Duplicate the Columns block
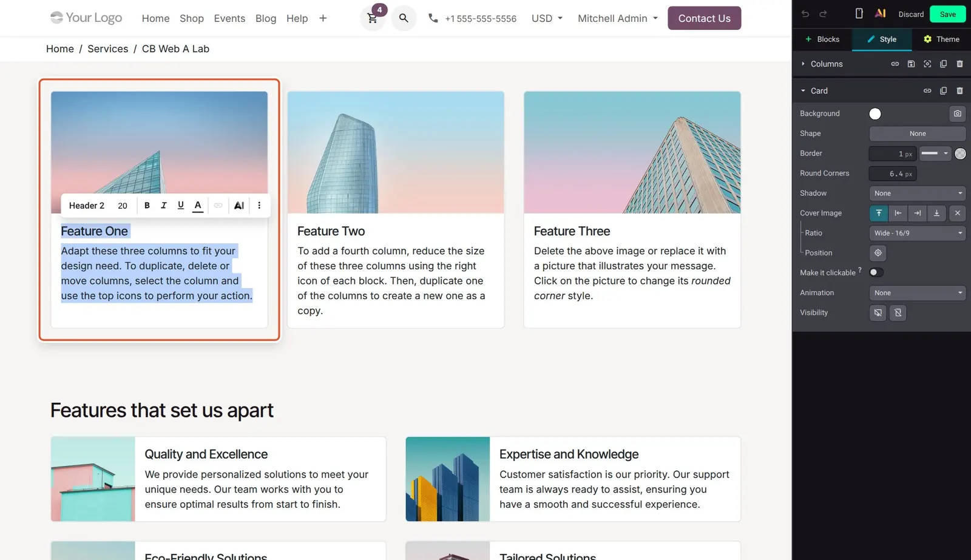This screenshot has width=971, height=560. 943,64
